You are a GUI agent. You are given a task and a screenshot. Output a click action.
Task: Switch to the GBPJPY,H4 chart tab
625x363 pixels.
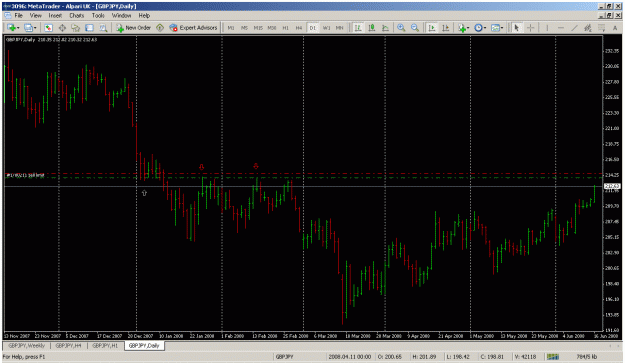[x=69, y=345]
